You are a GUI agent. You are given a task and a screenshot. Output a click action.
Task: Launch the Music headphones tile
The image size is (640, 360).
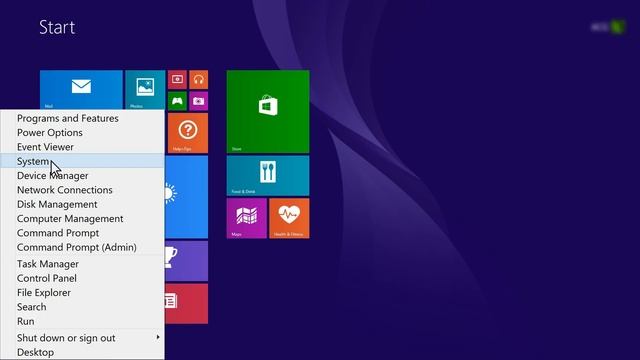(x=198, y=79)
